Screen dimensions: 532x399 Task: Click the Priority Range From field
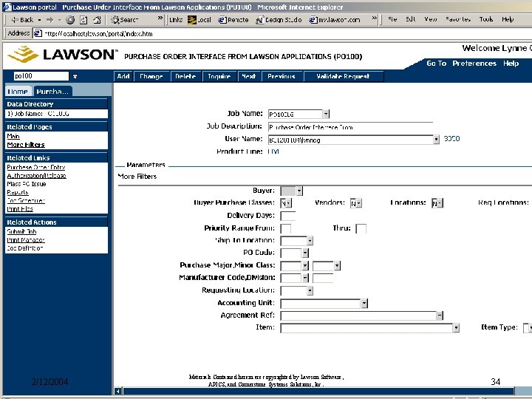pyautogui.click(x=286, y=228)
